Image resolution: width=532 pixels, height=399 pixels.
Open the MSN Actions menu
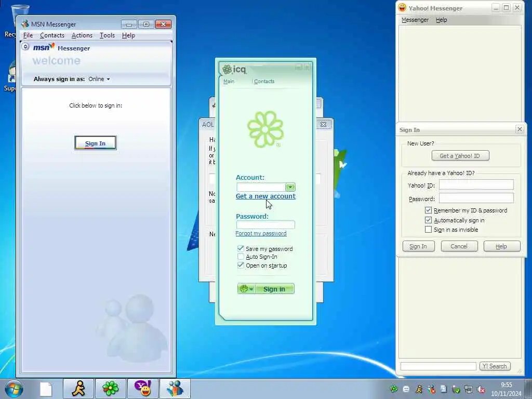pos(82,35)
